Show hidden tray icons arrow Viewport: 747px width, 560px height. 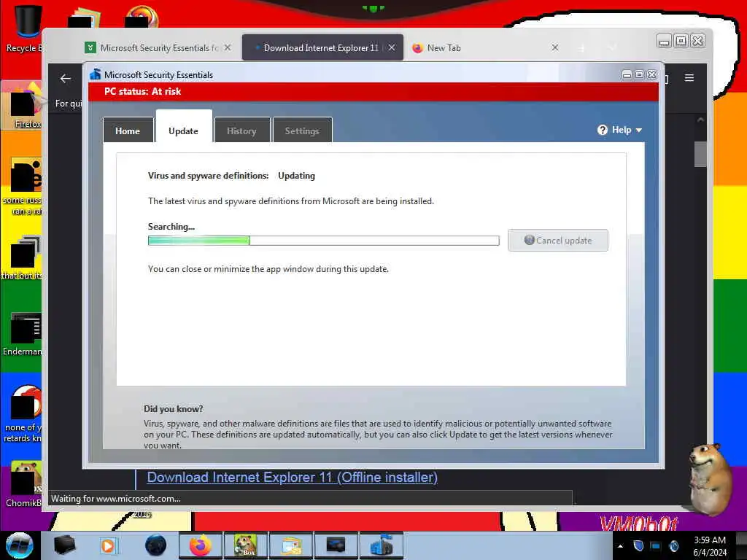pos(620,546)
